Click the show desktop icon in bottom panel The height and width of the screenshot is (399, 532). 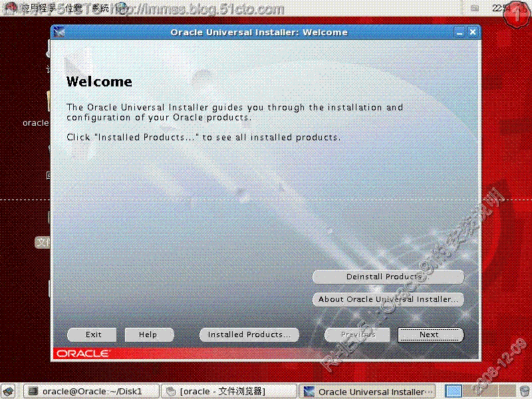tap(8, 392)
